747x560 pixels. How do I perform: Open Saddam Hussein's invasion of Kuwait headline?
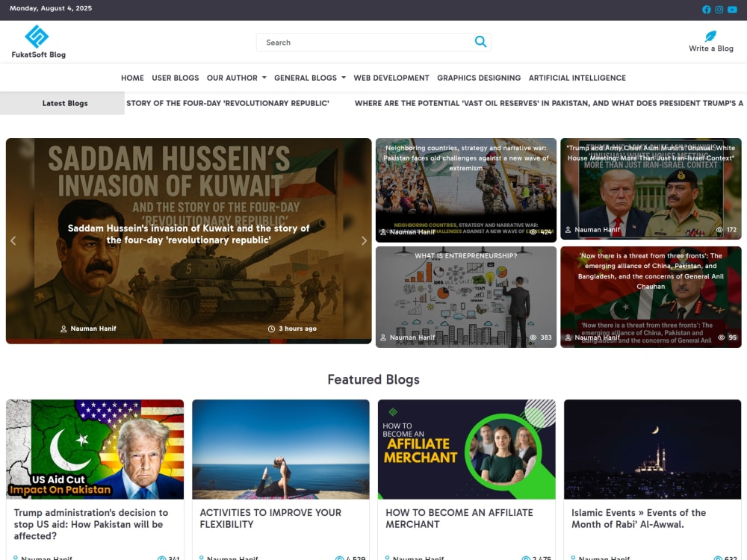(x=189, y=234)
